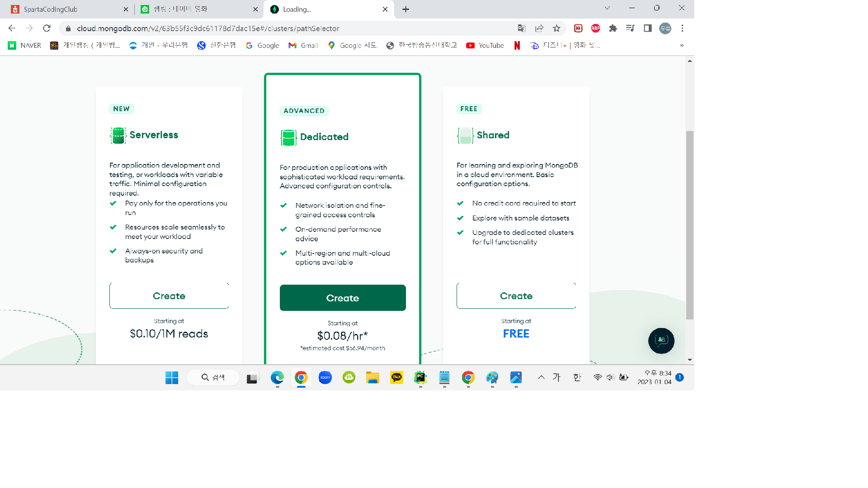Image resolution: width=868 pixels, height=488 pixels.
Task: Open the NAVER bookmark
Action: (x=25, y=45)
